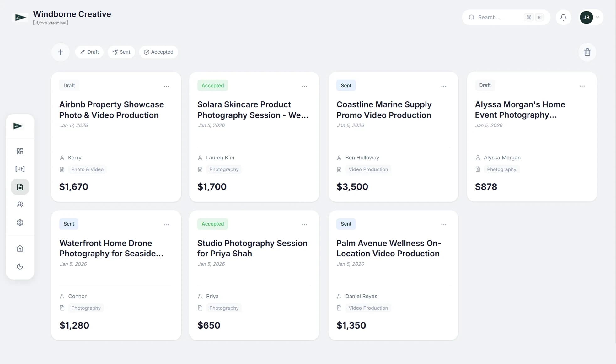616x364 pixels.
Task: Focus the Search field
Action: 506,17
